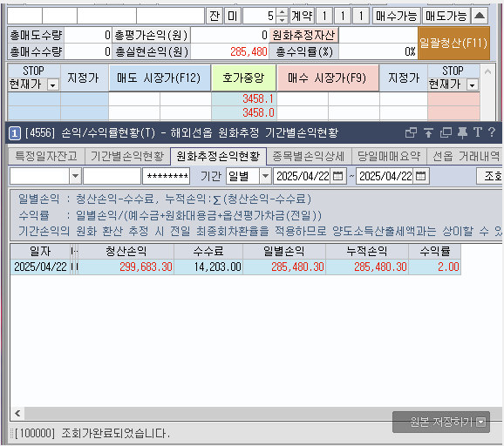The height and width of the screenshot is (446, 504).
Task: Open the 선옵 거래내역 tab
Action: [x=465, y=157]
